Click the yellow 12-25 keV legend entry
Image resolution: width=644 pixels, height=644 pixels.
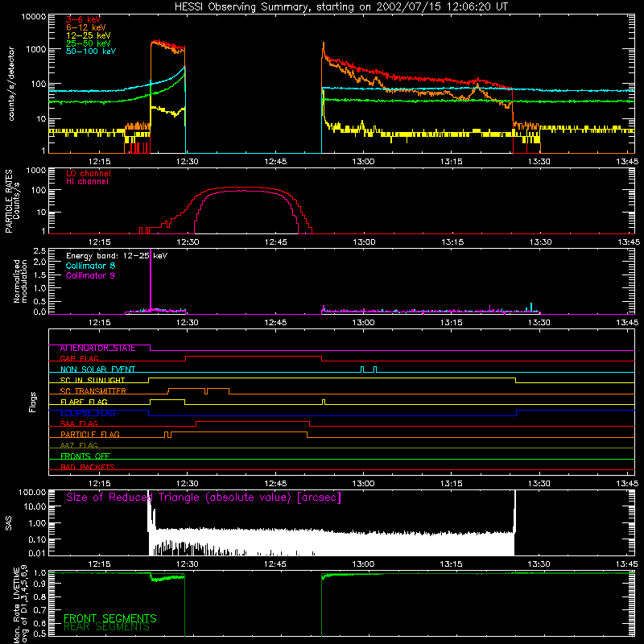pos(89,35)
